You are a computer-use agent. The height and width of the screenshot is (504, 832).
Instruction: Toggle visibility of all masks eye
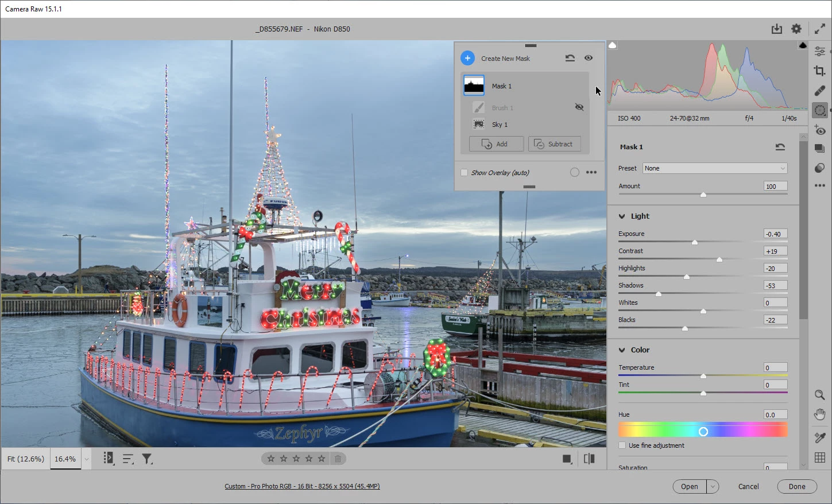[x=589, y=58]
